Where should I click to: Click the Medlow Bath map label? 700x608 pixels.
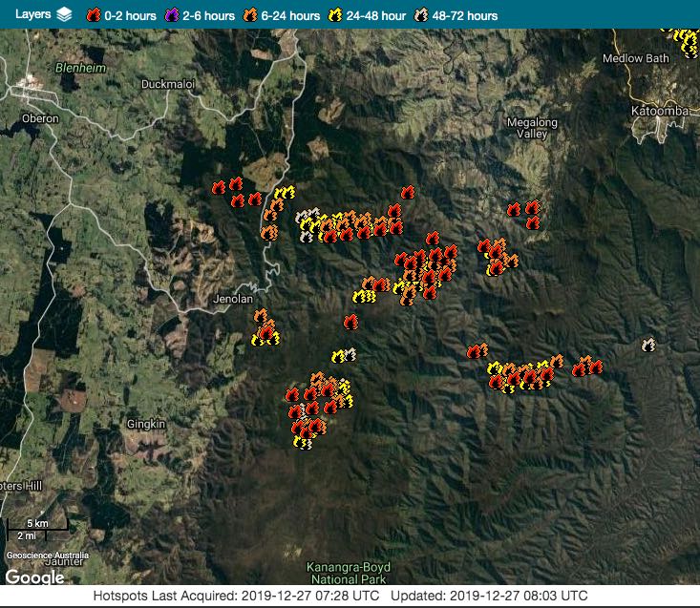(x=636, y=58)
